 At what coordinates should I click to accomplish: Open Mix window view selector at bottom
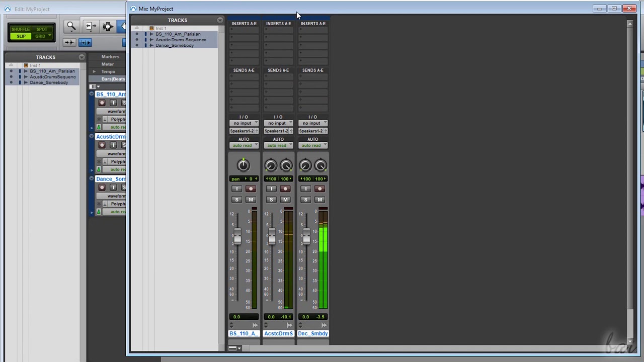coord(234,348)
